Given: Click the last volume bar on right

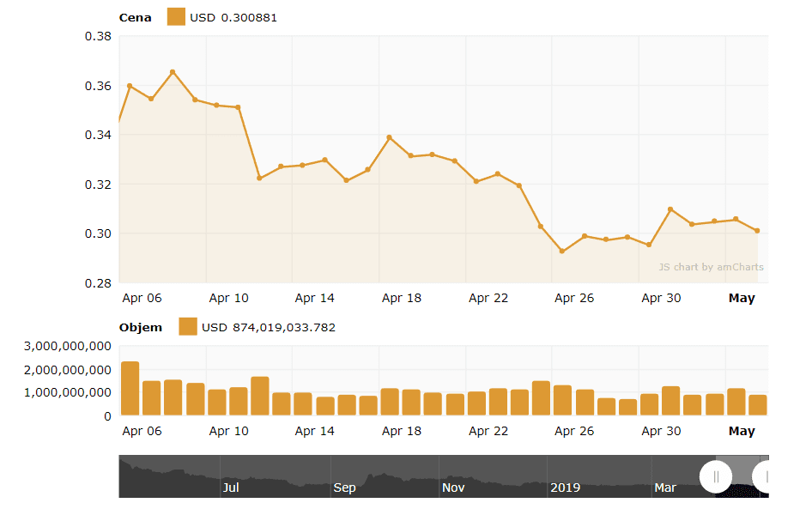Looking at the screenshot, I should [x=757, y=404].
